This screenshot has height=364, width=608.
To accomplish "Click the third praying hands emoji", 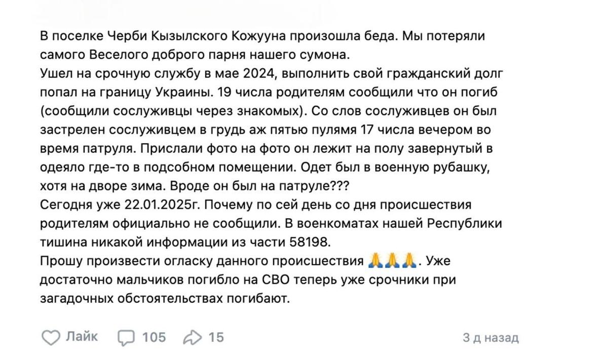I will pyautogui.click(x=407, y=260).
